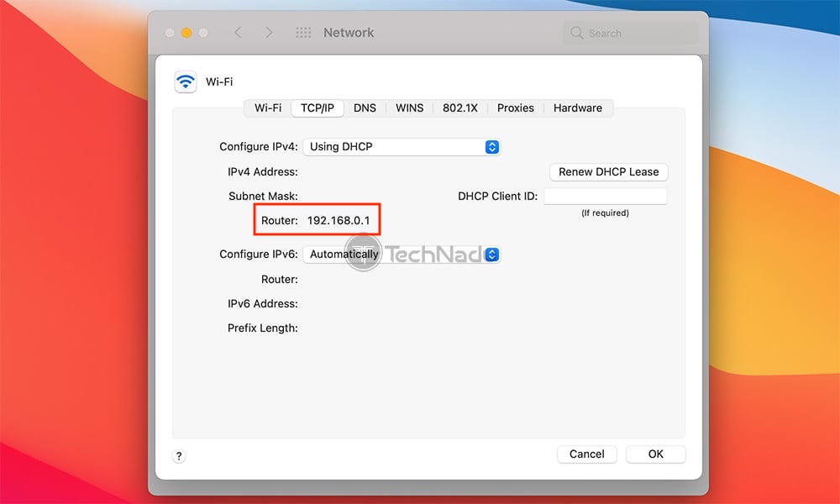Click the Configure IPv6 label
Image resolution: width=840 pixels, height=504 pixels.
(x=259, y=255)
